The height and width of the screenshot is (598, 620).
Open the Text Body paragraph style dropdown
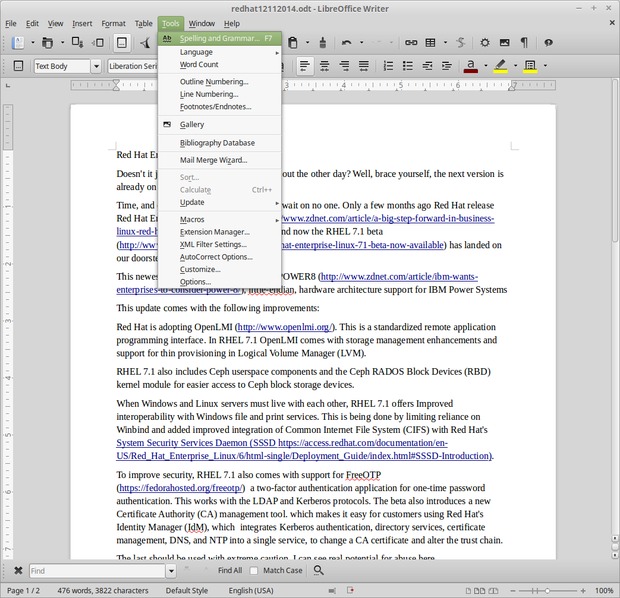tap(97, 66)
